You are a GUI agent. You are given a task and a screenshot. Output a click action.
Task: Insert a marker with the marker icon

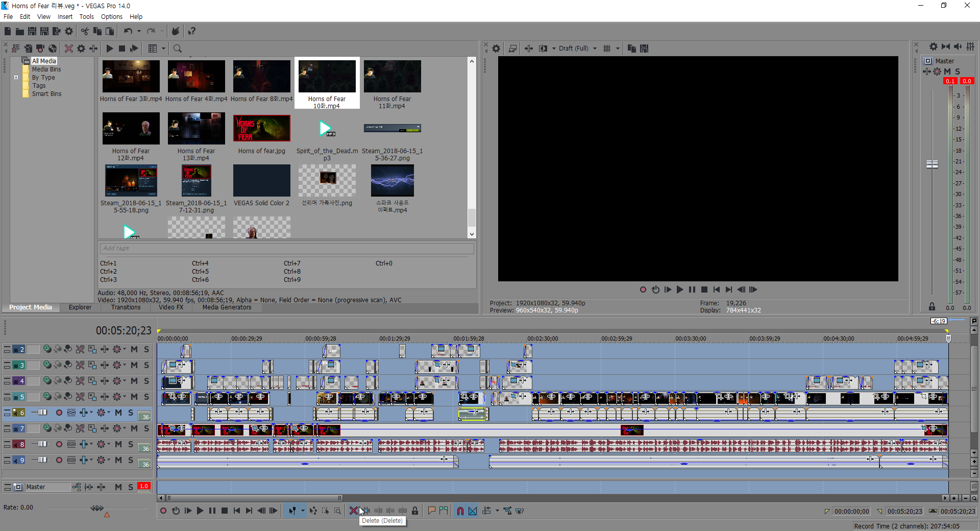(x=431, y=511)
